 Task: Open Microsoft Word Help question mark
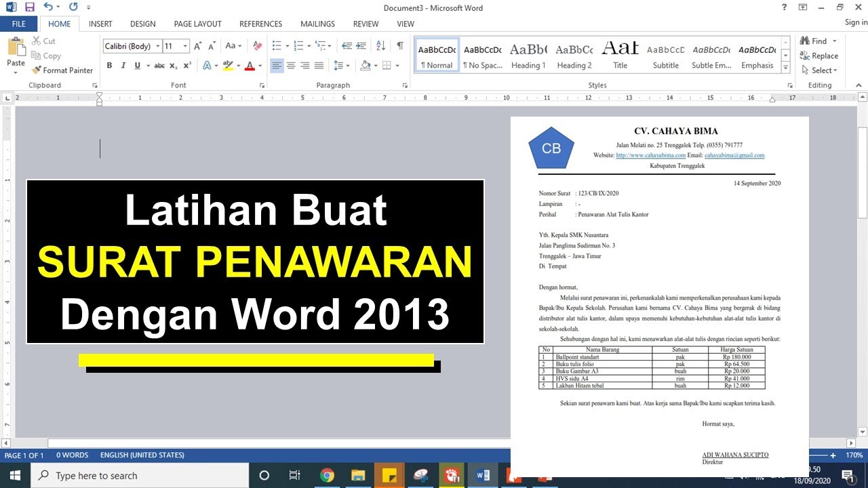(x=785, y=7)
